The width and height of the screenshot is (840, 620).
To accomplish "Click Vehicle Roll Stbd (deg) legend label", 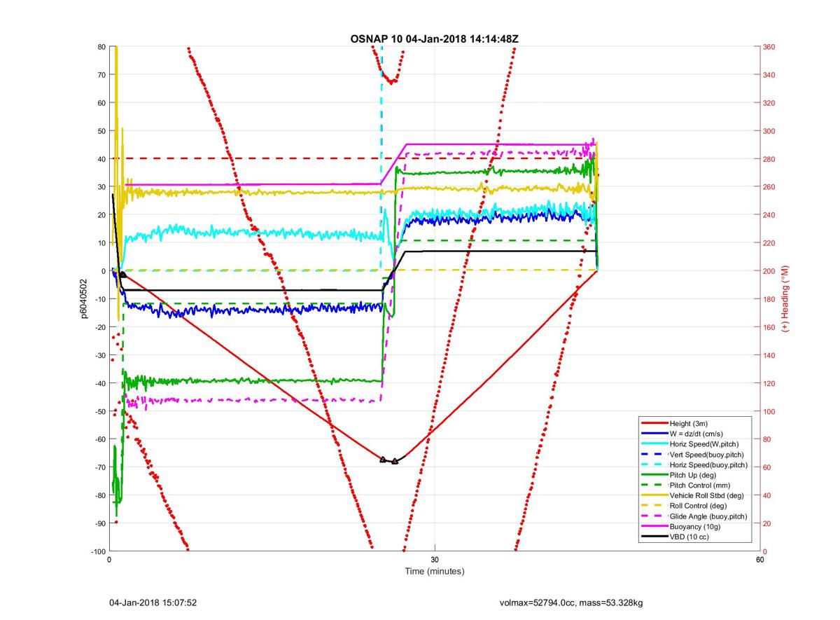I will [x=706, y=495].
